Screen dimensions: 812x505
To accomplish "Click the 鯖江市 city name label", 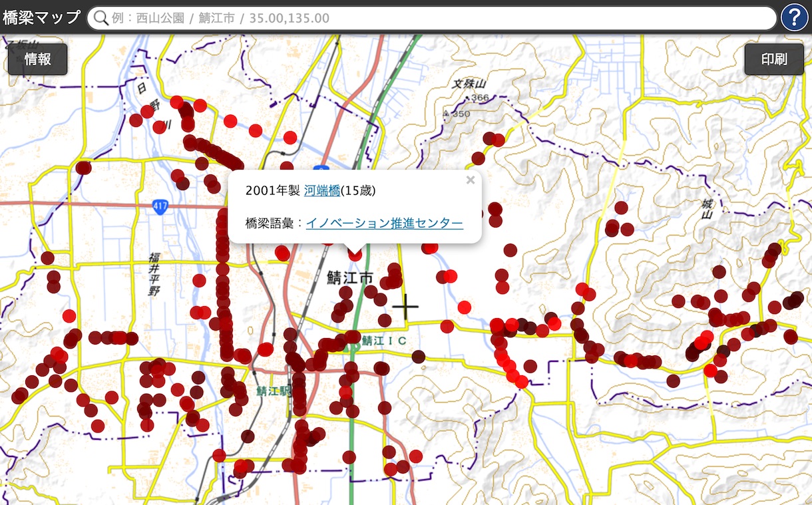I will tap(350, 278).
